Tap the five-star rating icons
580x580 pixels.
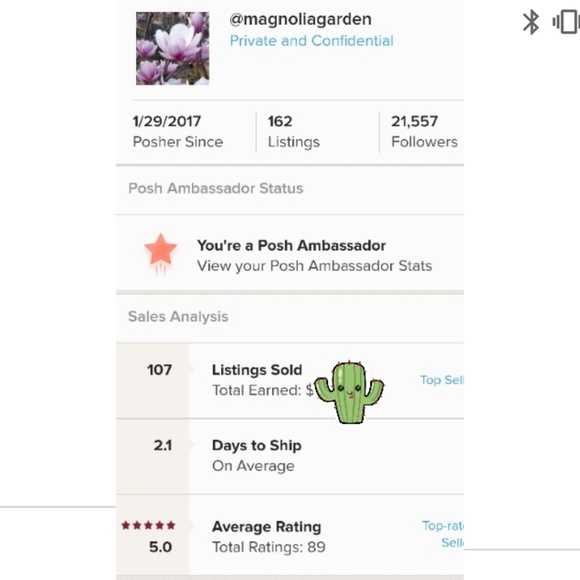[148, 525]
